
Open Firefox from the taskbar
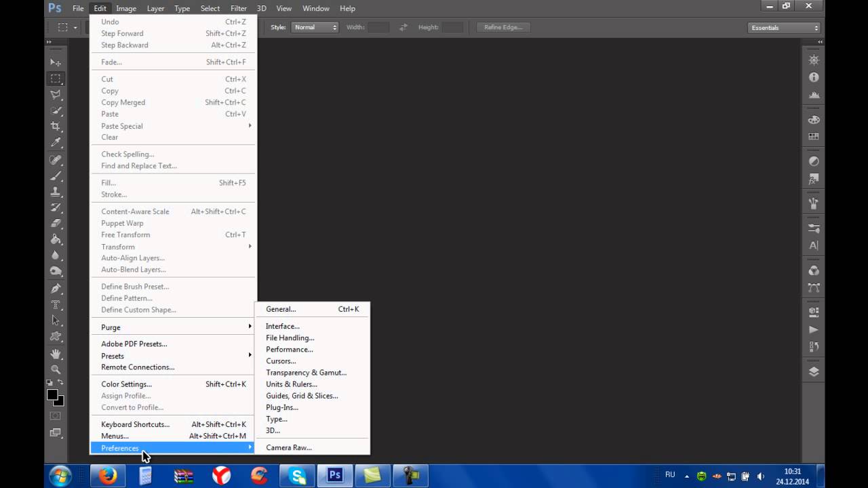point(107,476)
